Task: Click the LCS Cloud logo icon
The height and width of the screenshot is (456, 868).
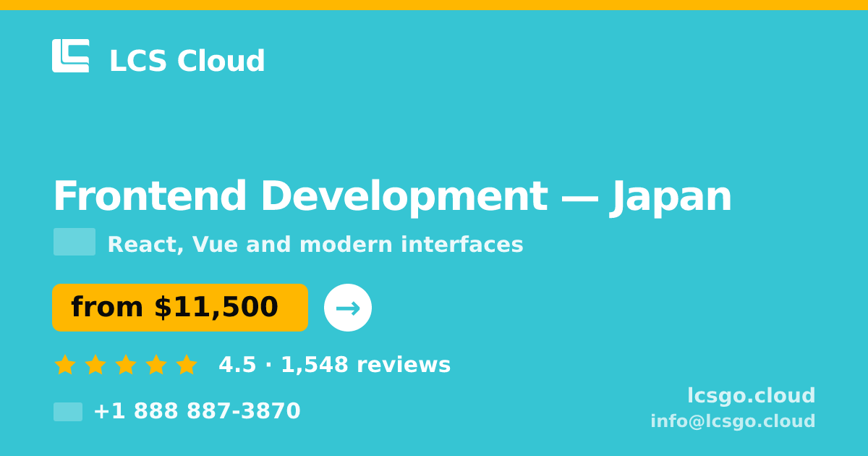Action: tap(71, 56)
